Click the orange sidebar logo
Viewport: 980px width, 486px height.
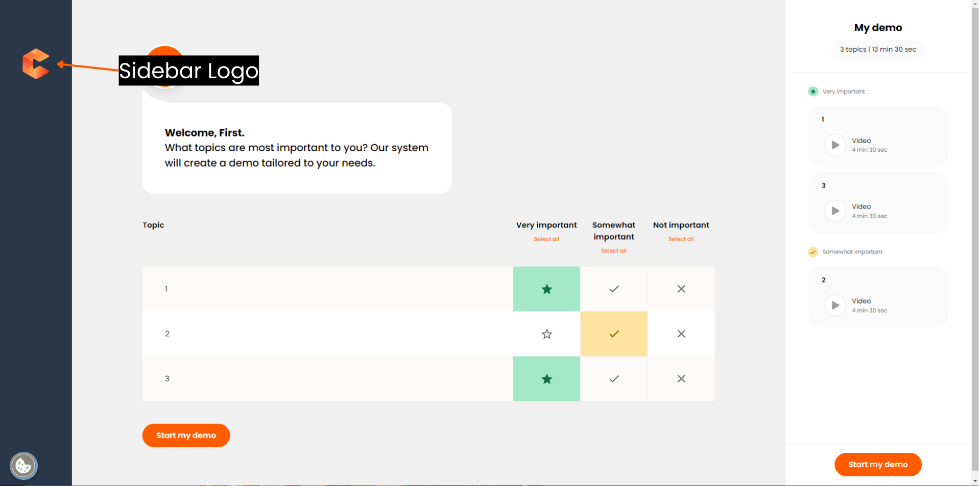[x=36, y=64]
